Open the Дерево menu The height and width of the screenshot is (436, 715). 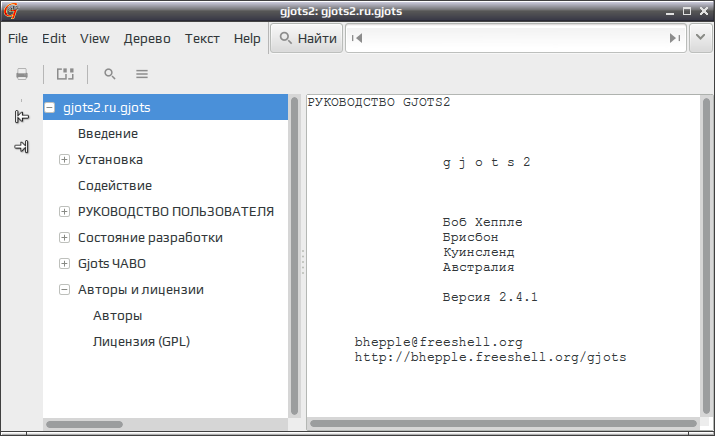point(147,39)
